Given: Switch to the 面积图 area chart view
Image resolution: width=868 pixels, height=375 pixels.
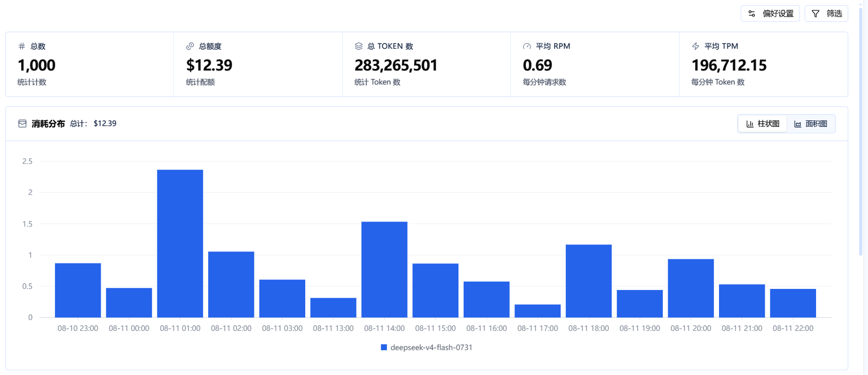Looking at the screenshot, I should click(810, 124).
